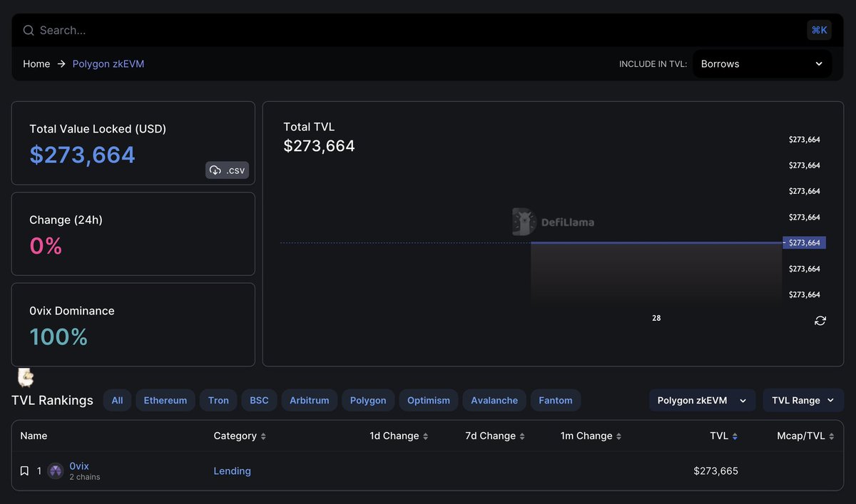Go to the Home breadcrumb
This screenshot has width=856, height=504.
point(36,63)
